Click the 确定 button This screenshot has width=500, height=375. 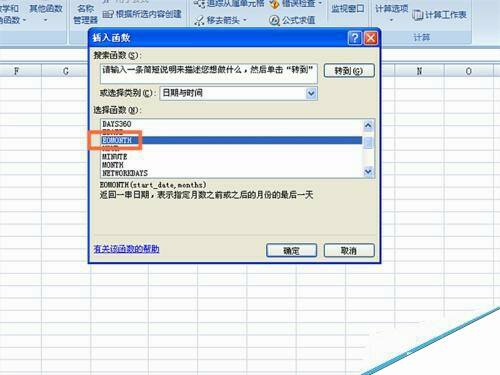tap(291, 251)
